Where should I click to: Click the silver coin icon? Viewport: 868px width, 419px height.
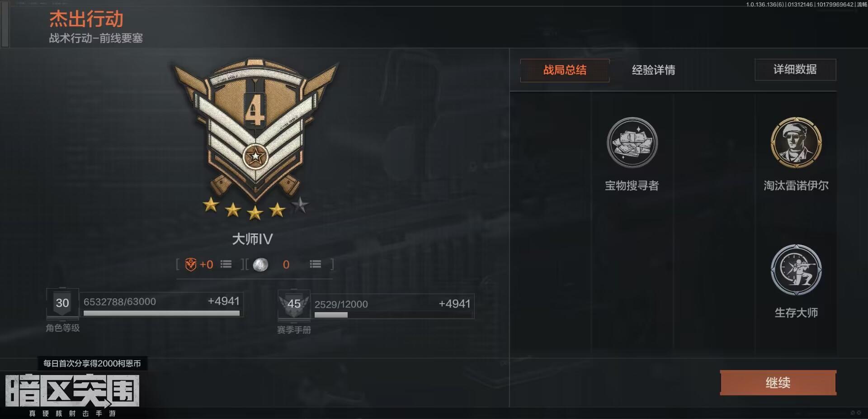pyautogui.click(x=260, y=264)
